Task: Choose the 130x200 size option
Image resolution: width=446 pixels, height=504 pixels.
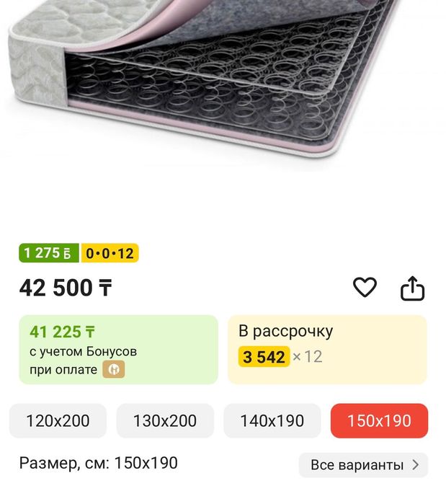Action: [165, 421]
